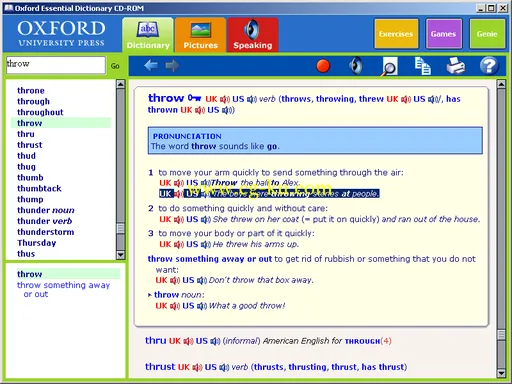This screenshot has height=384, width=512.
Task: Select 'thud' in the word list
Action: pos(26,156)
